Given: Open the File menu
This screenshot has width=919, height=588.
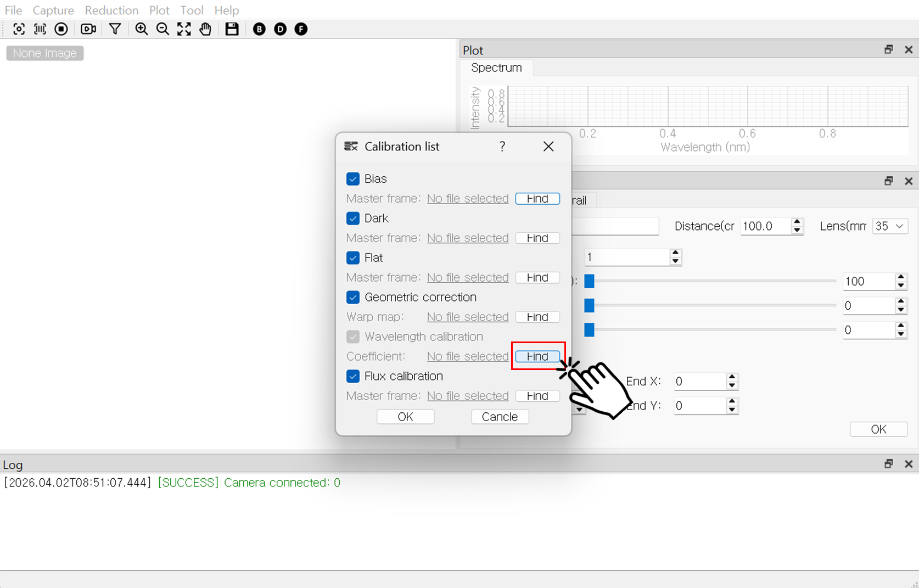Looking at the screenshot, I should coord(13,10).
